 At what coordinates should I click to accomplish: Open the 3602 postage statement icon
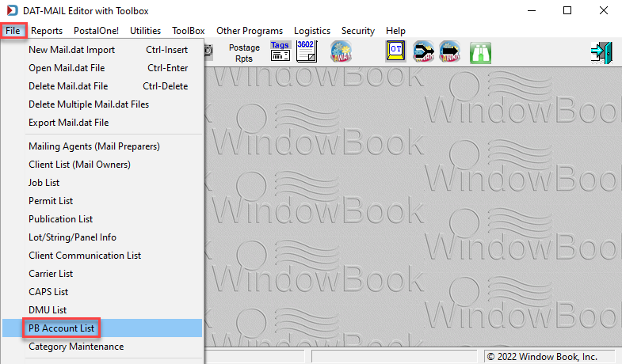pyautogui.click(x=307, y=51)
